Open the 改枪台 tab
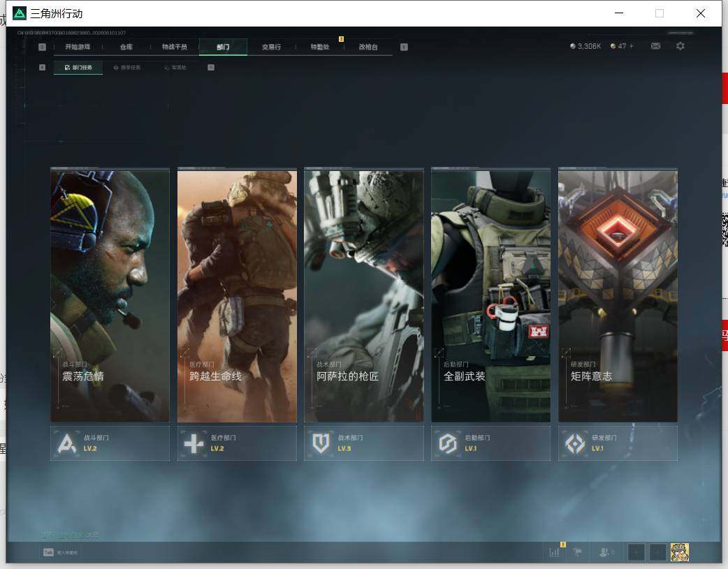The image size is (728, 569). click(x=368, y=47)
